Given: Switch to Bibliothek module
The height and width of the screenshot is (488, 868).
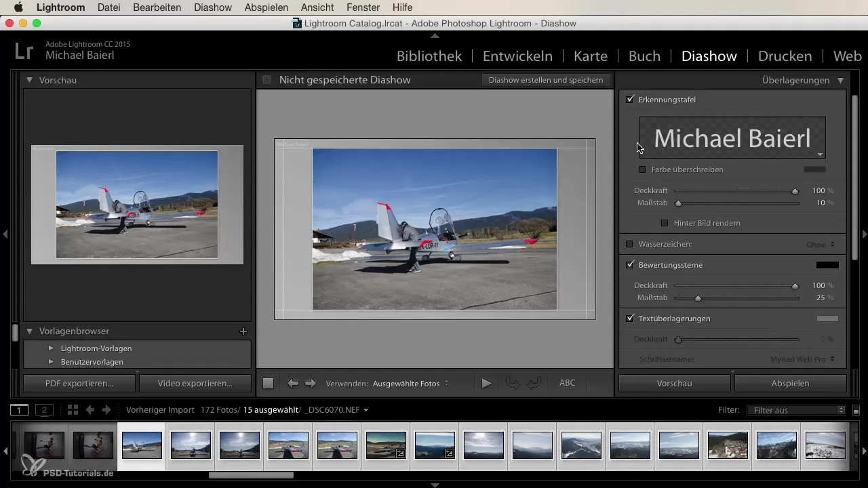Looking at the screenshot, I should pyautogui.click(x=429, y=56).
